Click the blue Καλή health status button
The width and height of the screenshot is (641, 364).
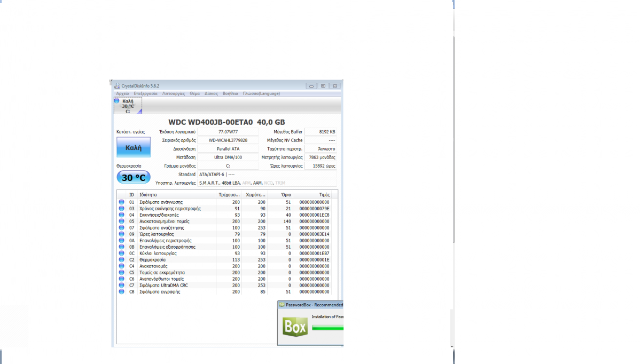click(x=134, y=147)
